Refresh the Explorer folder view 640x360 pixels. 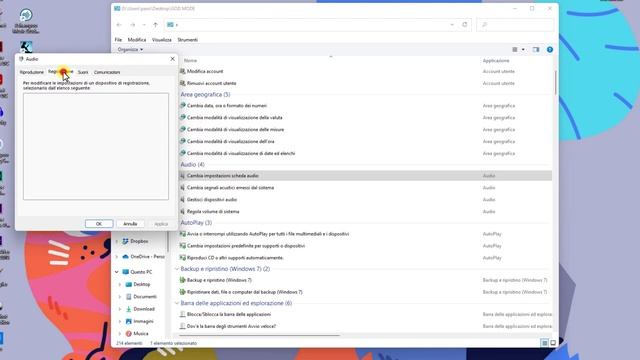[x=464, y=24]
